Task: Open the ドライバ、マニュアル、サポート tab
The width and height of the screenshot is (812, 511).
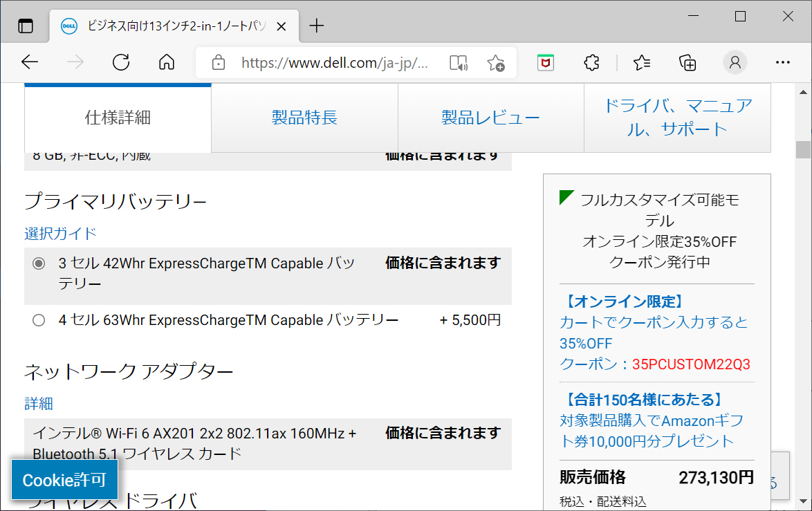Action: pos(677,118)
